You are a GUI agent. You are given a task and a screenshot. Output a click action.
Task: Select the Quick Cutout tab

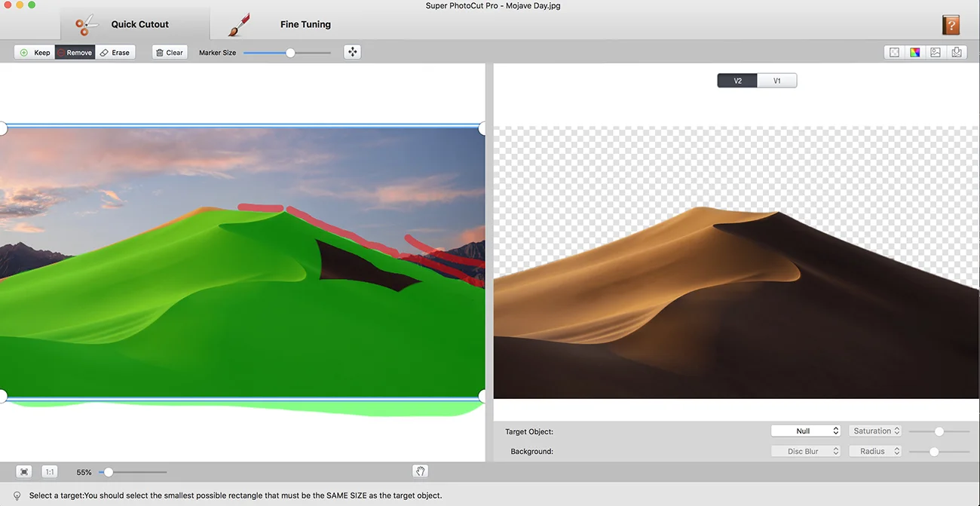[x=139, y=24]
